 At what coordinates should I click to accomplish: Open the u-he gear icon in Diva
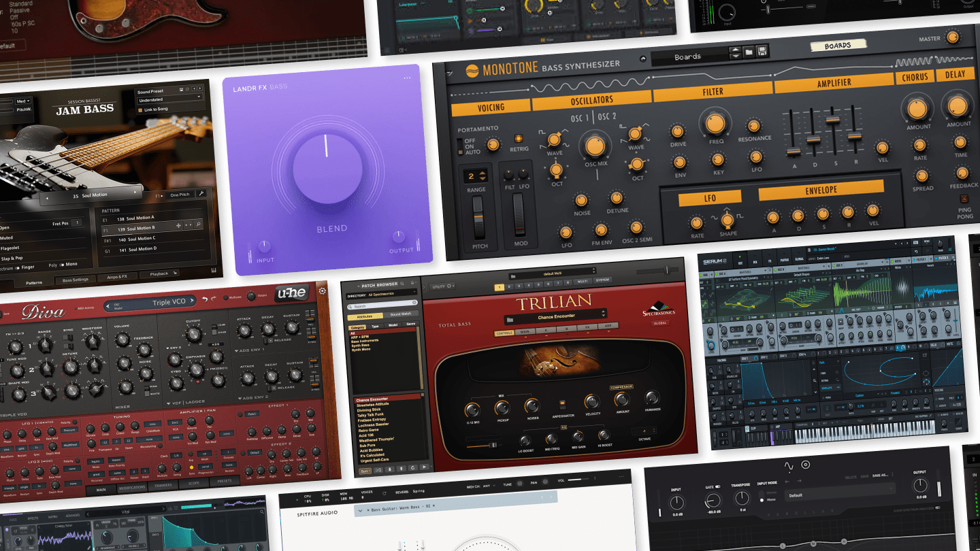tap(321, 290)
